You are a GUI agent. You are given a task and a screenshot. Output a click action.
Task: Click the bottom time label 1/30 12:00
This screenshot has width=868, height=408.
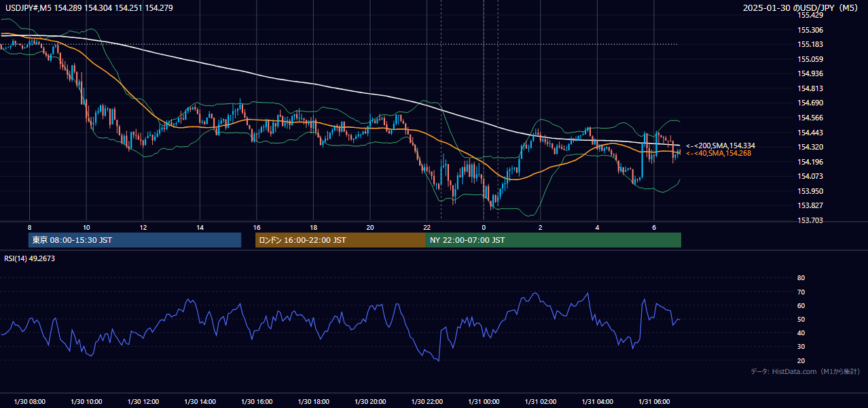143,402
